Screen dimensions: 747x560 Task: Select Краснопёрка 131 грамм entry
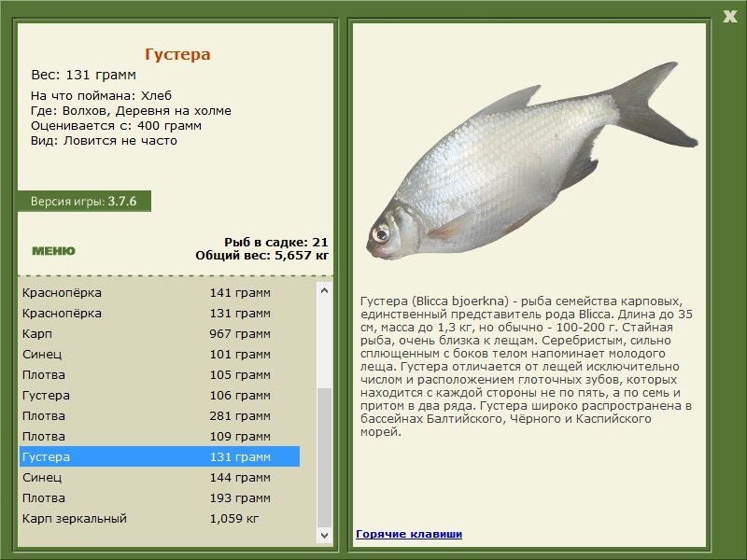(159, 313)
